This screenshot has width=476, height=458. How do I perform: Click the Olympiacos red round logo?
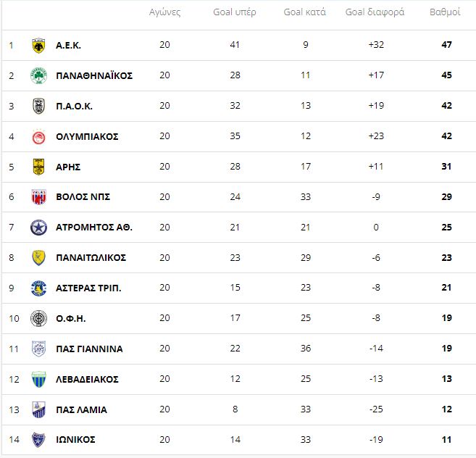coord(38,137)
